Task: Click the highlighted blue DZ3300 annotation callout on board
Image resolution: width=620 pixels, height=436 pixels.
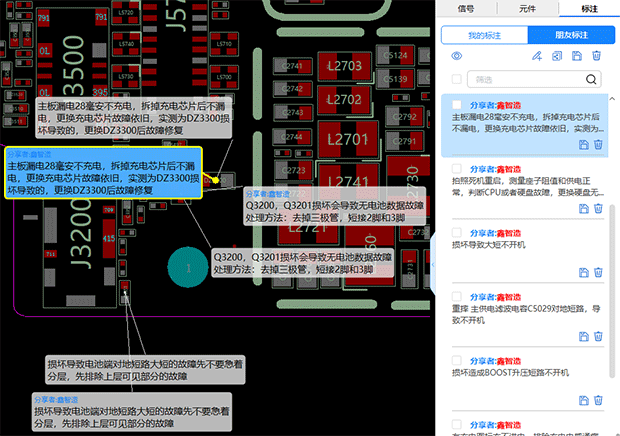Action: coord(104,172)
